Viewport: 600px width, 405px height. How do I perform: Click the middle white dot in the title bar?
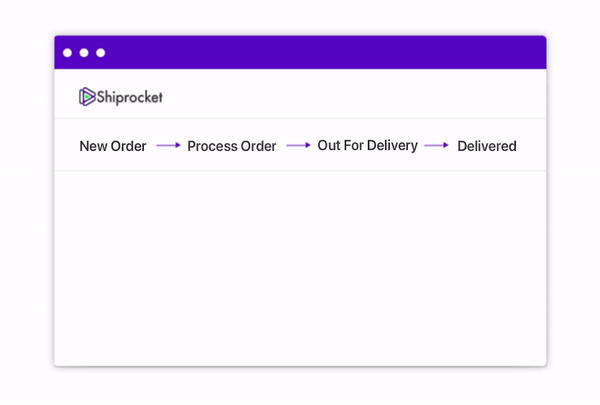point(84,53)
